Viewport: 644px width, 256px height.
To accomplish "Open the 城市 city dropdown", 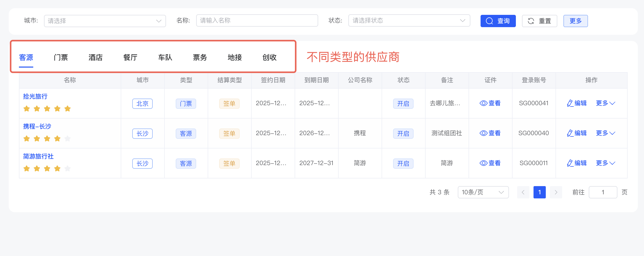I will (105, 21).
